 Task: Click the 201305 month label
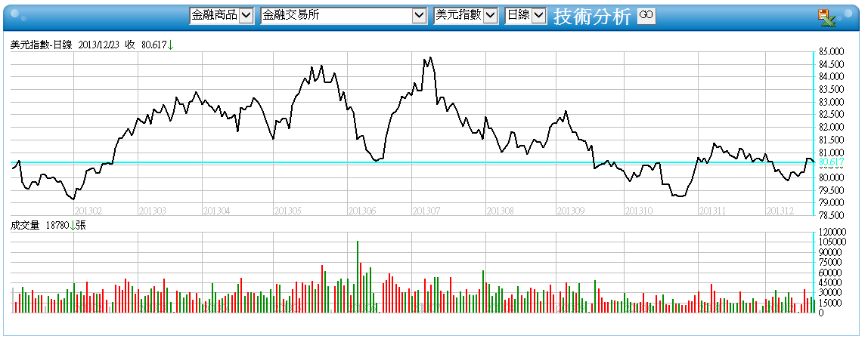(x=288, y=211)
